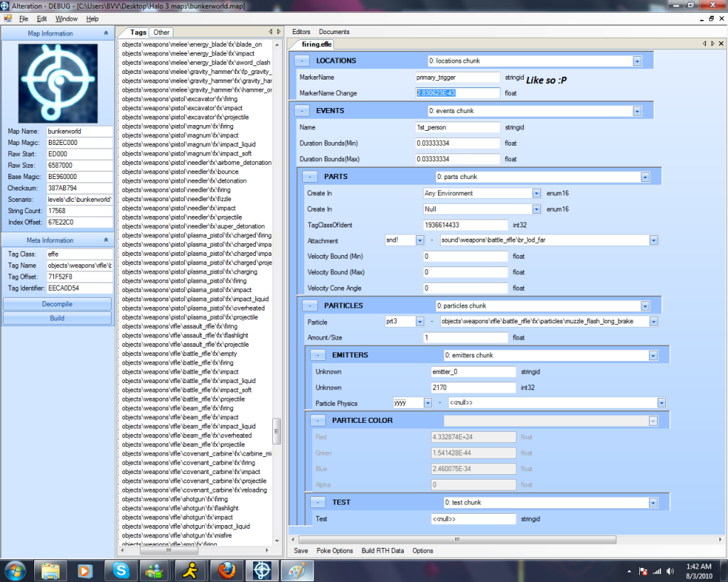Select shotgun\fx\misfire tag entry
The width and height of the screenshot is (728, 582).
pyautogui.click(x=176, y=536)
